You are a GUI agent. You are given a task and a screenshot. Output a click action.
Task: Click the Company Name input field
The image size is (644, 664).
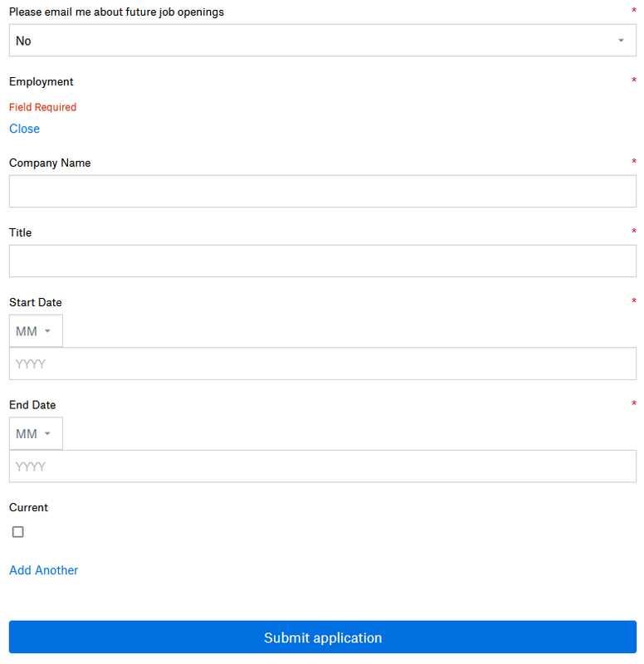(x=322, y=191)
